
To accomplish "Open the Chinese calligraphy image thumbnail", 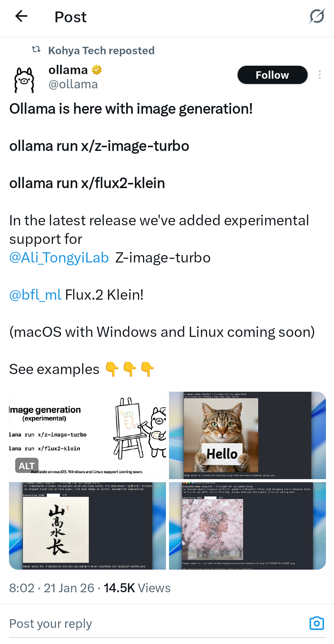I will tap(87, 526).
